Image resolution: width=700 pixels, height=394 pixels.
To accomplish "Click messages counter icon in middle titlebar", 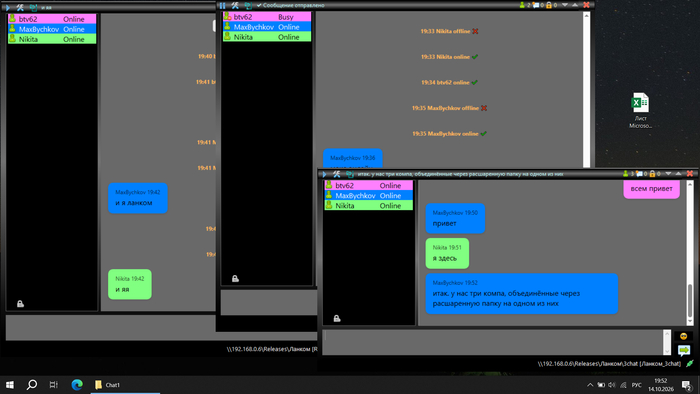I will pyautogui.click(x=536, y=5).
